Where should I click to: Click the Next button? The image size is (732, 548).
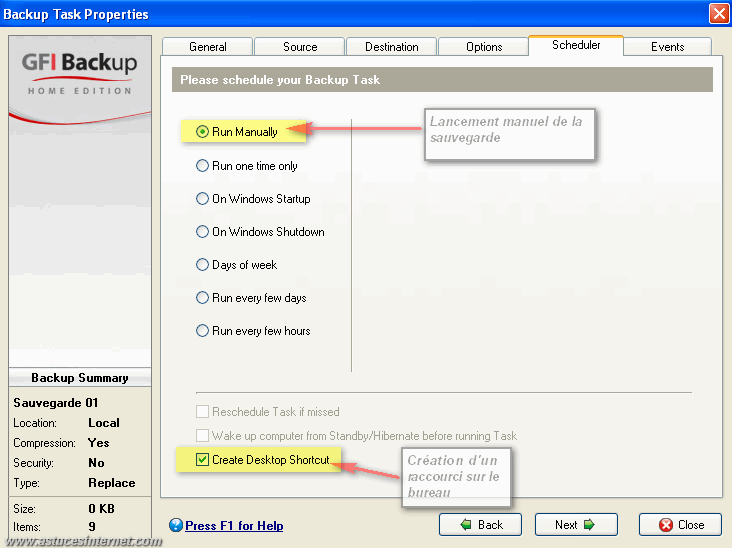click(x=576, y=525)
